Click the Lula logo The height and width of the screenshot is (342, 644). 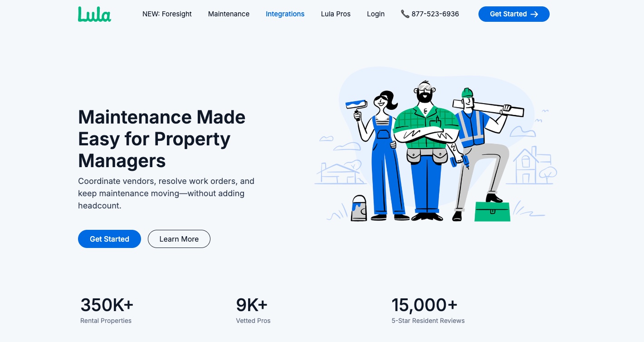pos(94,14)
